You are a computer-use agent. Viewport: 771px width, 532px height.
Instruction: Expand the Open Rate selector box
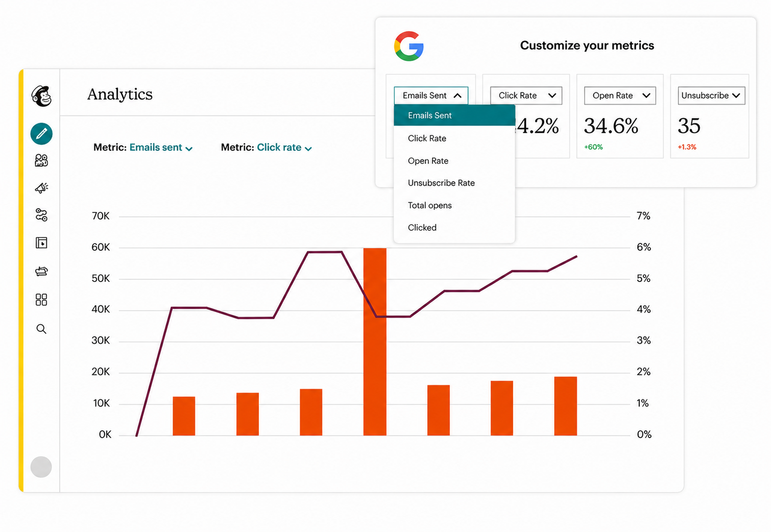click(620, 95)
